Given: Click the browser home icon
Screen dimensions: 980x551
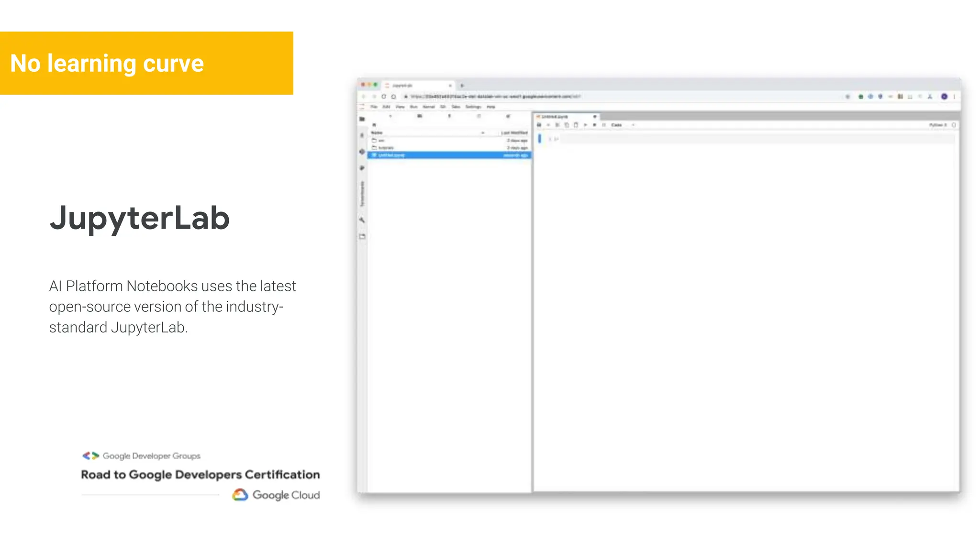Looking at the screenshot, I should pos(394,97).
